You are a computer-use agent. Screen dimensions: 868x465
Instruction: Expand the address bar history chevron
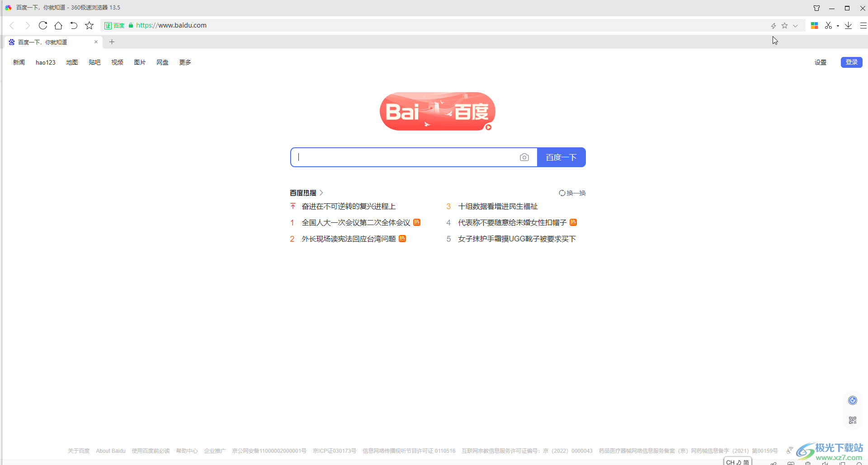click(795, 26)
